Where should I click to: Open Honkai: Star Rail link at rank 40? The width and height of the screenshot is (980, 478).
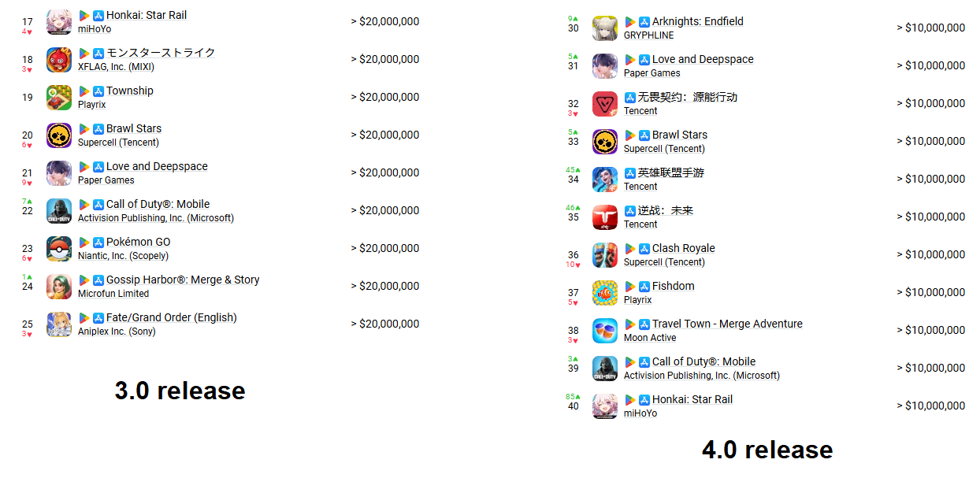(x=692, y=400)
